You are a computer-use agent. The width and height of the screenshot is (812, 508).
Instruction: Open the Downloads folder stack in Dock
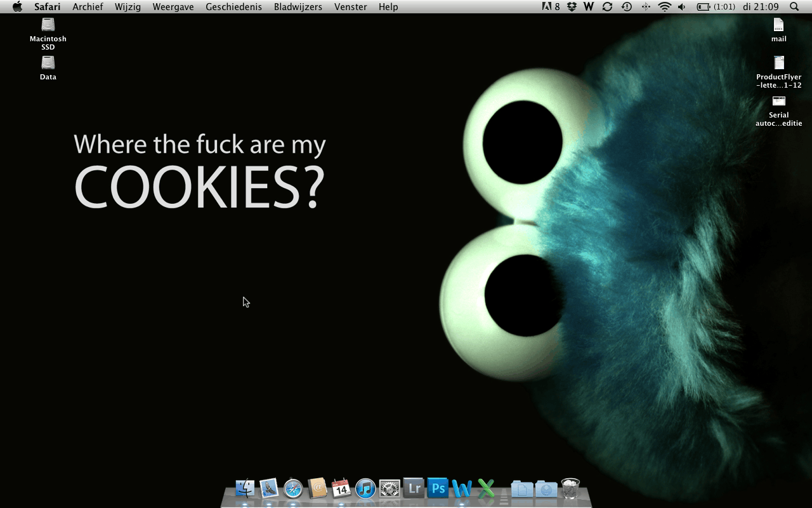pos(546,488)
